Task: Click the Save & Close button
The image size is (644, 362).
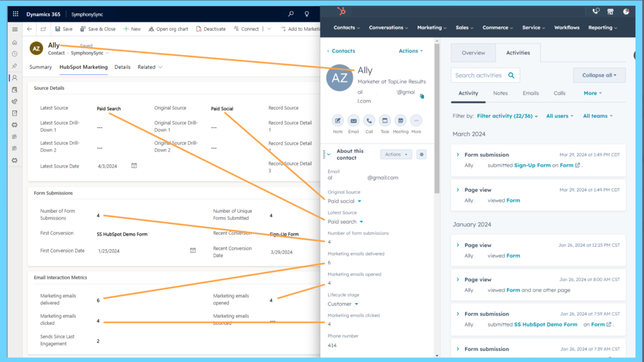Action: [98, 29]
